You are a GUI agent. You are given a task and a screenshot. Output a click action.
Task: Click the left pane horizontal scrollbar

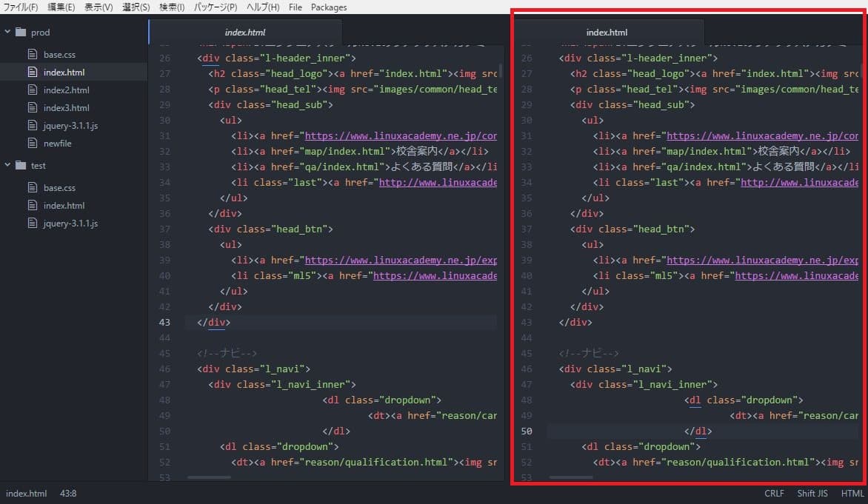[209, 477]
